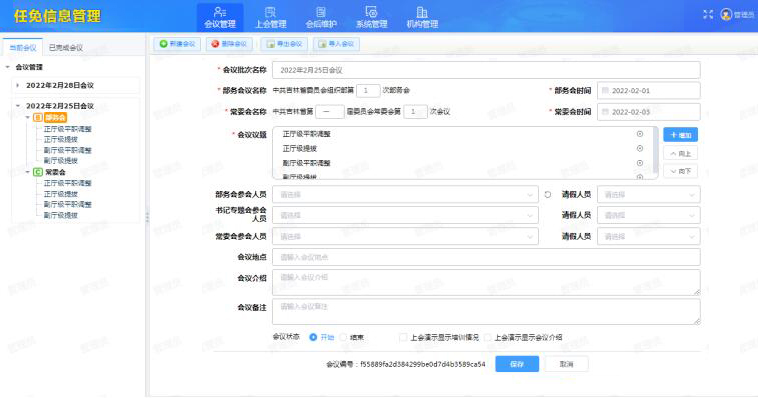Image resolution: width=758 pixels, height=398 pixels.
Task: Select the 开始 meeting status radio
Action: [x=313, y=337]
